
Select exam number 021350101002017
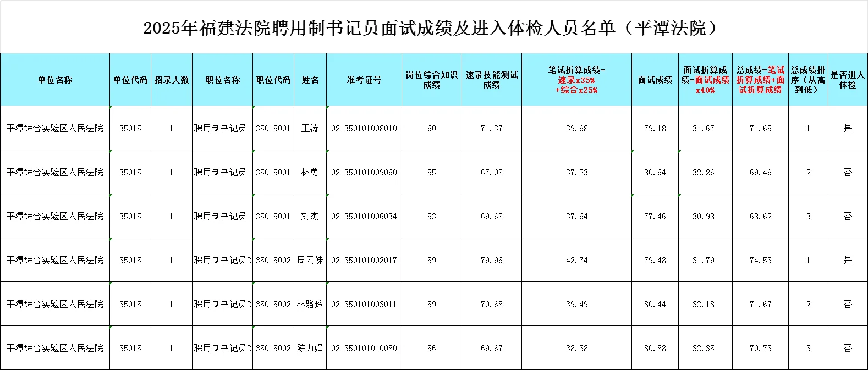364,260
